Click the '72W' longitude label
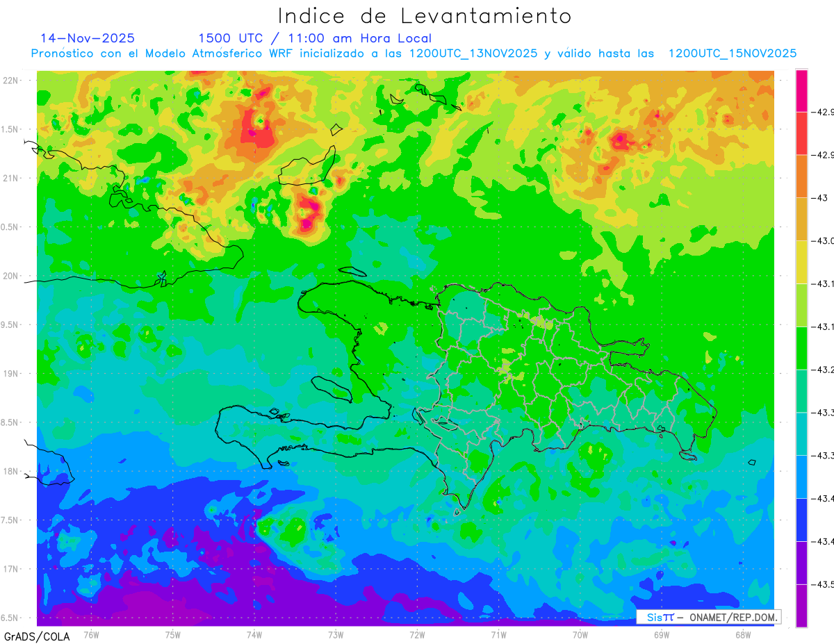 coord(417,634)
